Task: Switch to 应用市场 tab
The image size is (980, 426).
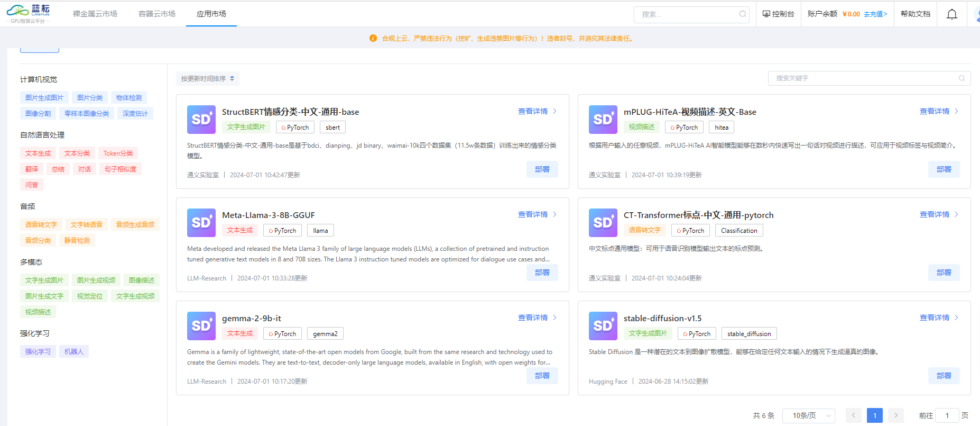Action: (x=211, y=14)
